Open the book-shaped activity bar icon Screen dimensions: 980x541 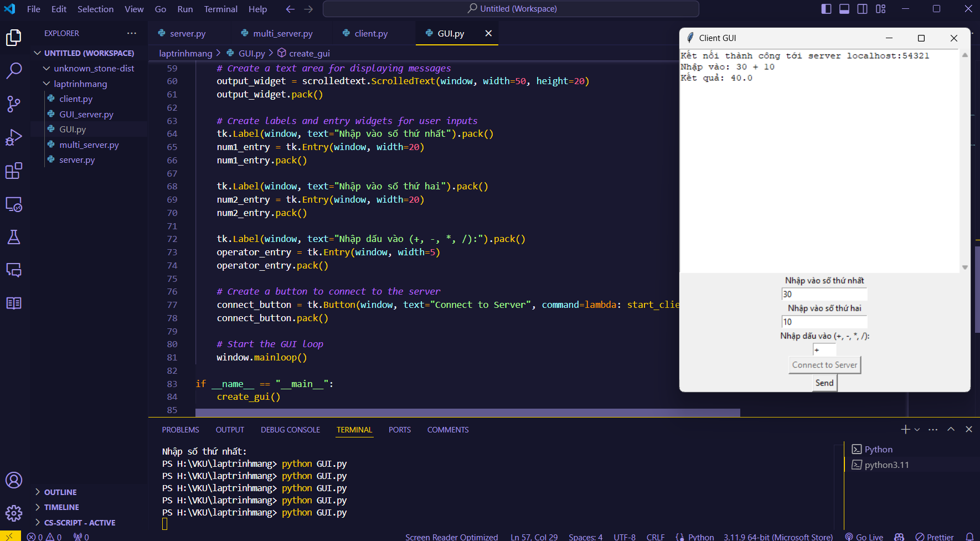point(14,303)
